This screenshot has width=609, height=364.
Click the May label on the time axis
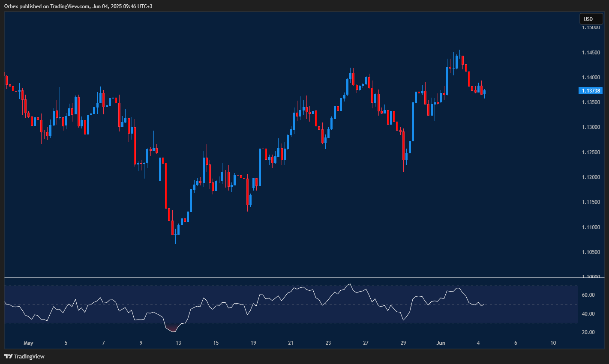point(28,343)
